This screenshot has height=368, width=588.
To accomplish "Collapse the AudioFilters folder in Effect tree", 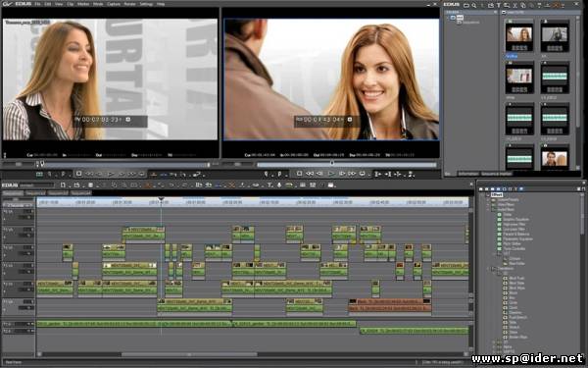I will (x=489, y=210).
